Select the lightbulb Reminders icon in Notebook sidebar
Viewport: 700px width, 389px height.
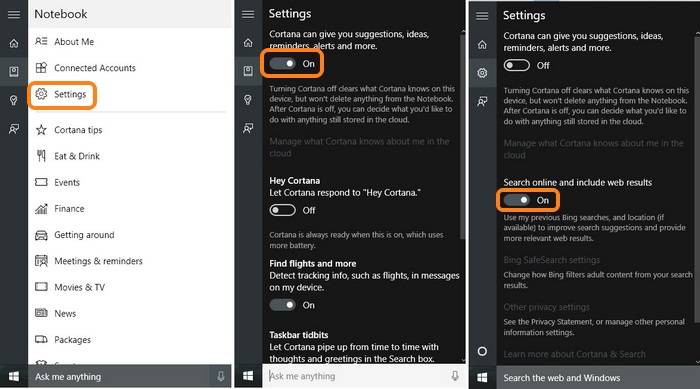(14, 100)
